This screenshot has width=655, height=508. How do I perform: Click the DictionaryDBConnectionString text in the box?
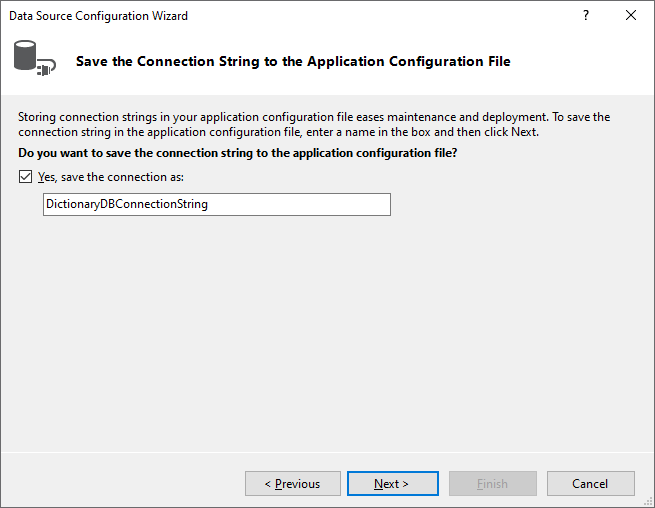click(x=126, y=204)
